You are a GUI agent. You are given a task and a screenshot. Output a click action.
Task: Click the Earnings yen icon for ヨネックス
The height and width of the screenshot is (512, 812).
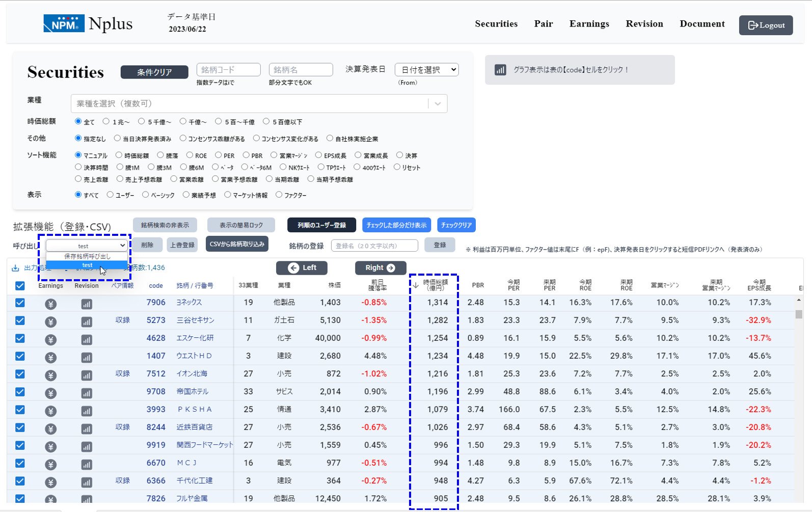50,304
